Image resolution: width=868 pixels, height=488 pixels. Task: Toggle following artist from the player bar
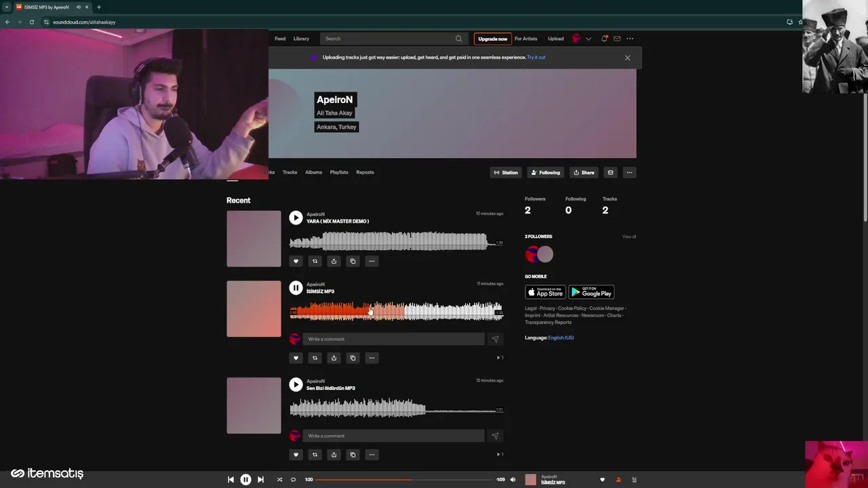coord(618,480)
